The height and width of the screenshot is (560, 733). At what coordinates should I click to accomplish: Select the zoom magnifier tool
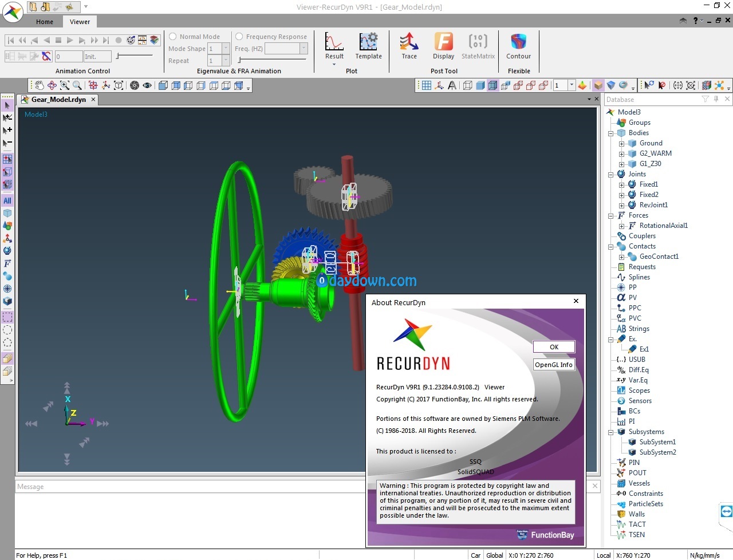point(77,85)
